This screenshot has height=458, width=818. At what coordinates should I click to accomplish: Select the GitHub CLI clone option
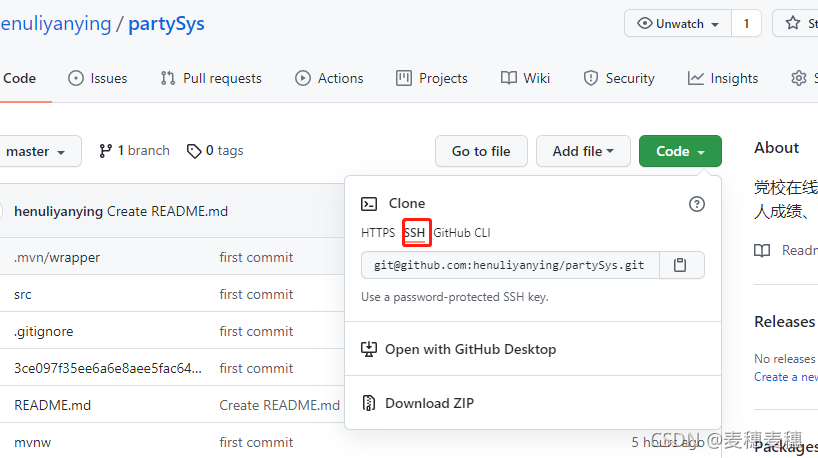click(462, 233)
